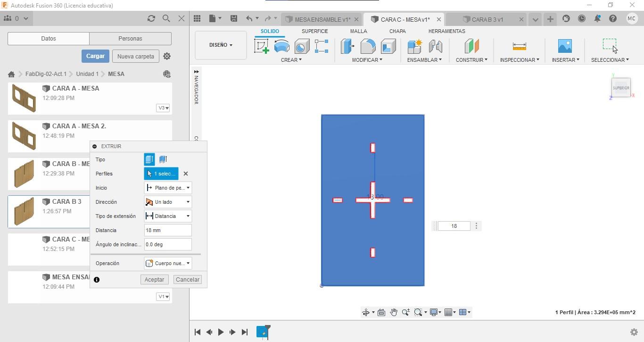View notifications bell
The width and height of the screenshot is (644, 342).
597,18
